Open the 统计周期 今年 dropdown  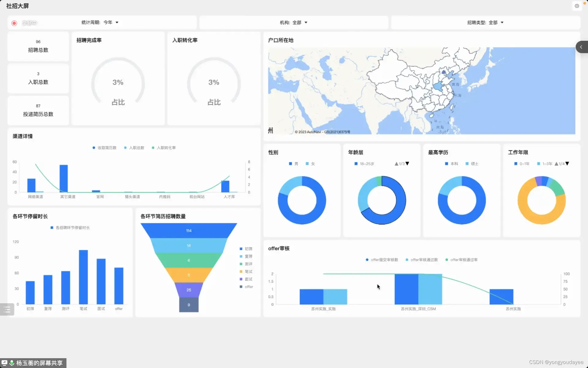point(111,22)
